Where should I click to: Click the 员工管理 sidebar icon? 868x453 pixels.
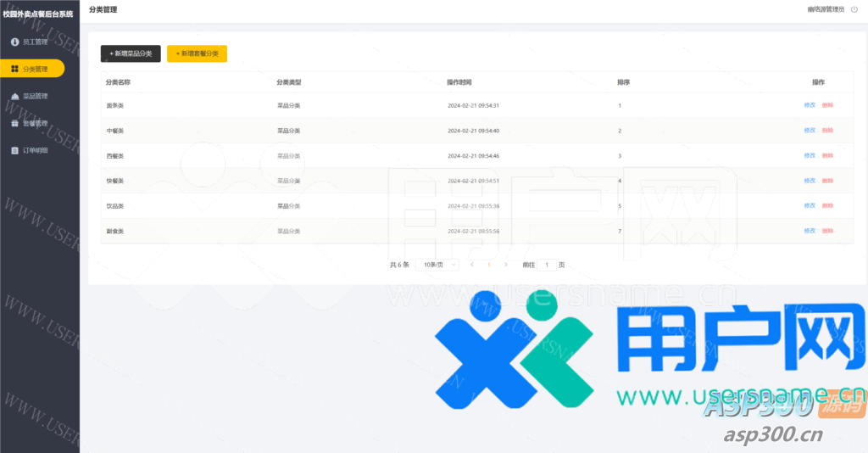14,42
